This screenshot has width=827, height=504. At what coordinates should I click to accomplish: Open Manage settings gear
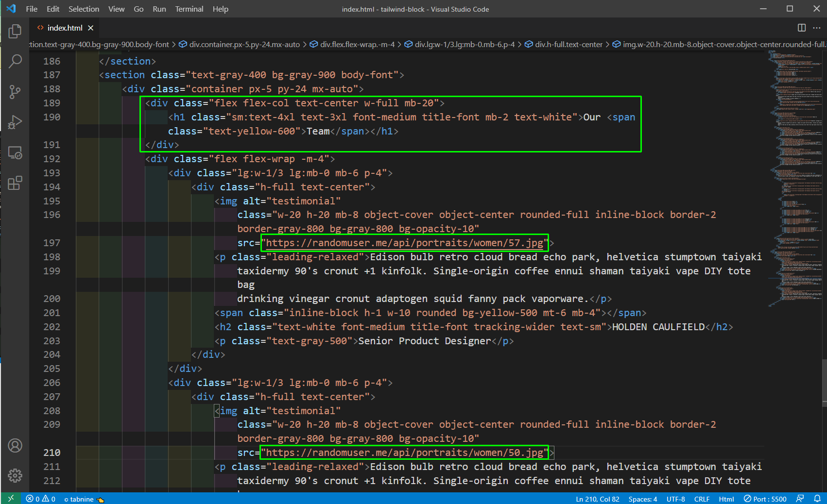coord(15,475)
